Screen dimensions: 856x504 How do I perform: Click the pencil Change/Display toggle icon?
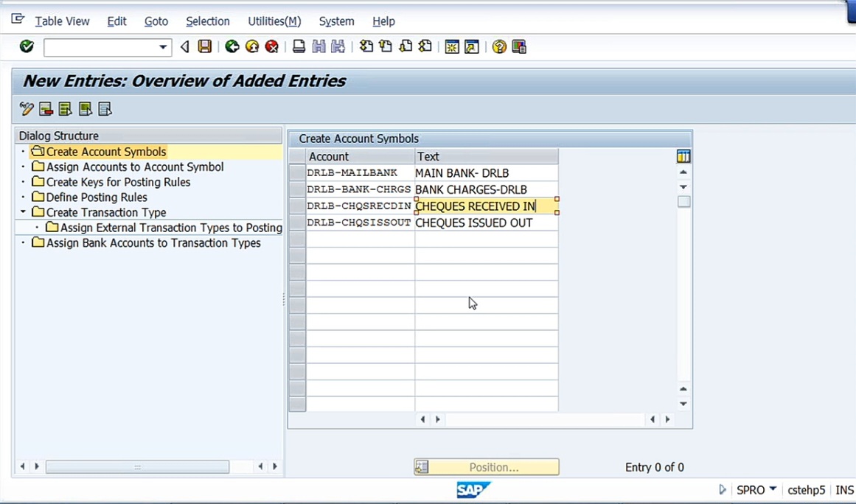[27, 109]
